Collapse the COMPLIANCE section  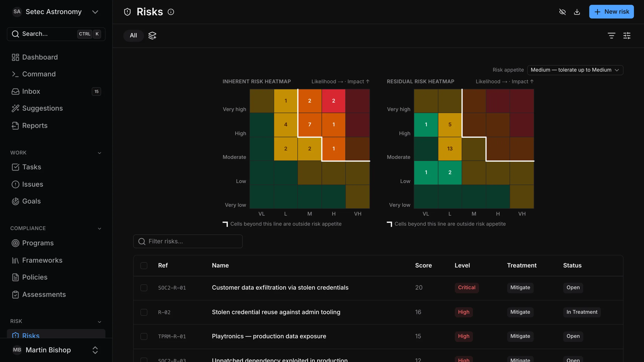[99, 229]
